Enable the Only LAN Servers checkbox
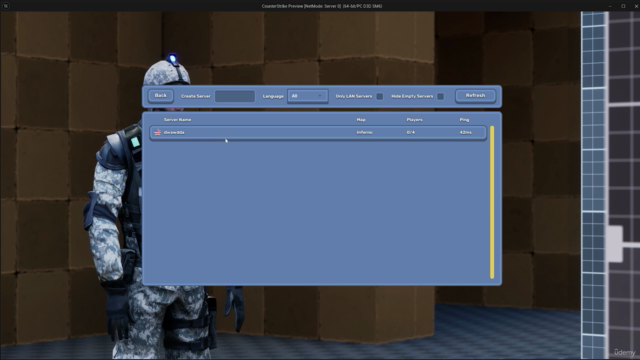The image size is (640, 360). (380, 96)
